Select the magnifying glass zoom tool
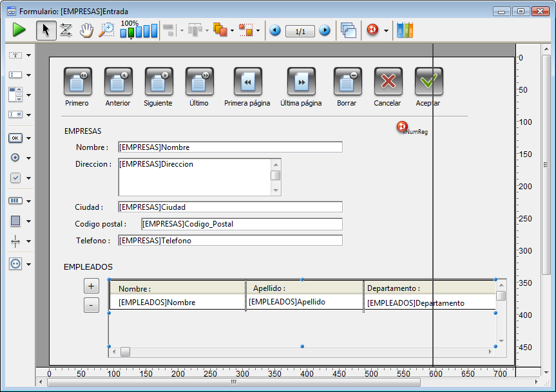Viewport: 556px width, 392px height. [x=106, y=30]
